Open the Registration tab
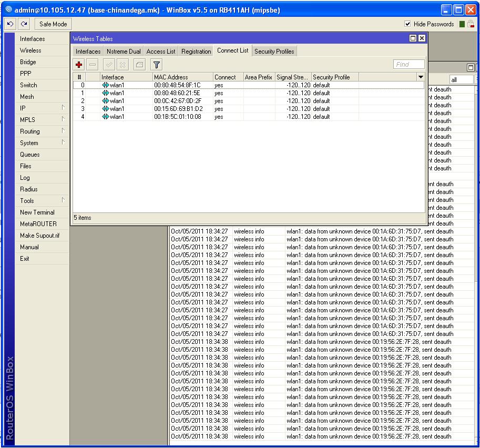 coord(196,52)
